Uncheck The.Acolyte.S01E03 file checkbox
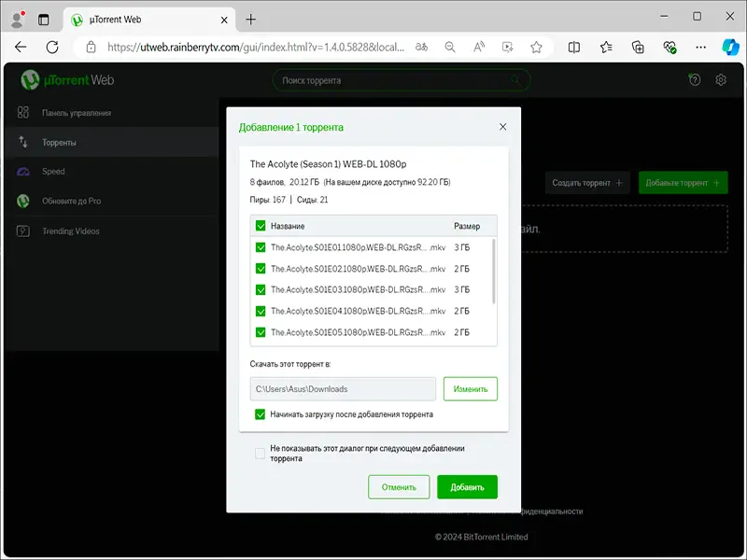The image size is (747, 560). tap(261, 289)
